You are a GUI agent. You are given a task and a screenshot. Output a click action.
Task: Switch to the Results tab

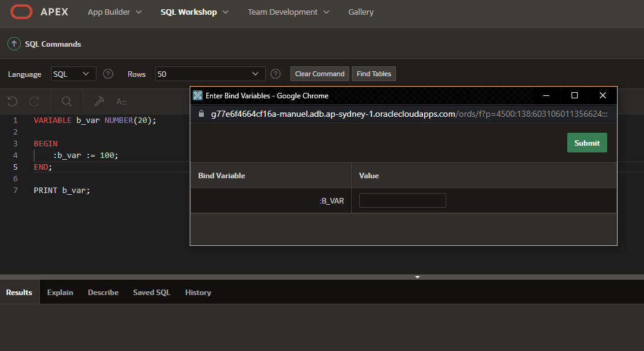coord(19,292)
